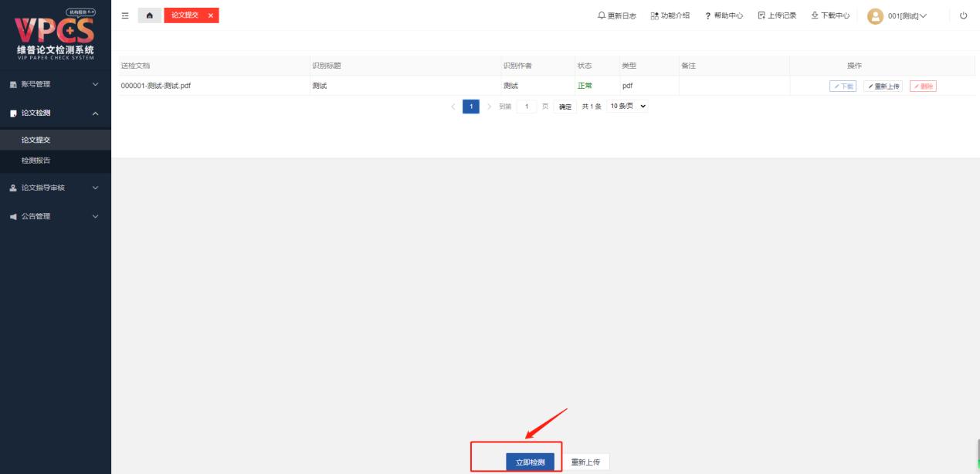Open 功能介绍 feature introduction
The width and height of the screenshot is (980, 474).
[x=670, y=15]
